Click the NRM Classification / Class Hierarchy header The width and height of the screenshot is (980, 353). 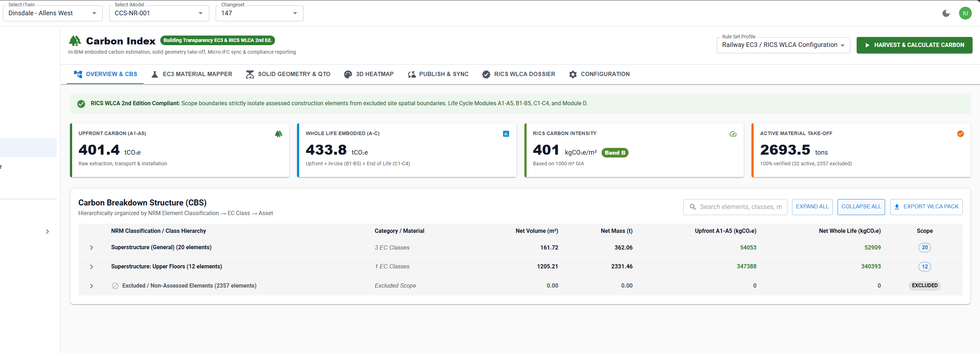(x=158, y=231)
